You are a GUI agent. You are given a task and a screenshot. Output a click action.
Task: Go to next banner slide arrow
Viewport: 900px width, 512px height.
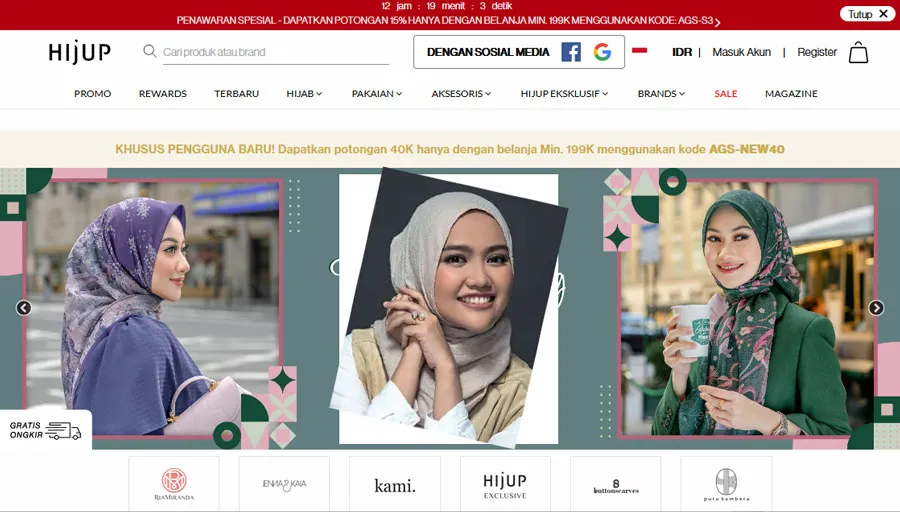click(876, 308)
